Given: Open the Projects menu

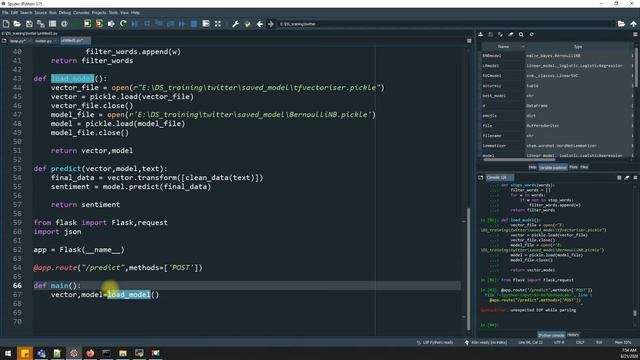Looking at the screenshot, I should (99, 13).
